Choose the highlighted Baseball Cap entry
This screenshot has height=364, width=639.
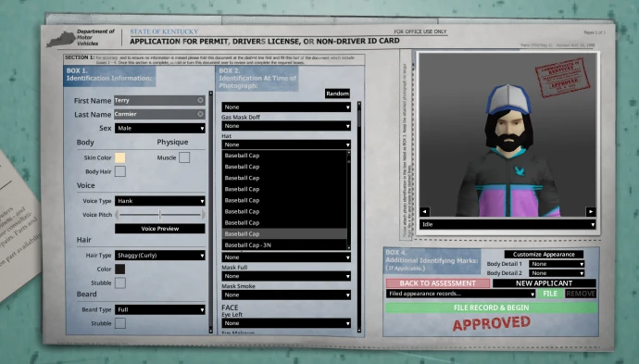pyautogui.click(x=284, y=233)
